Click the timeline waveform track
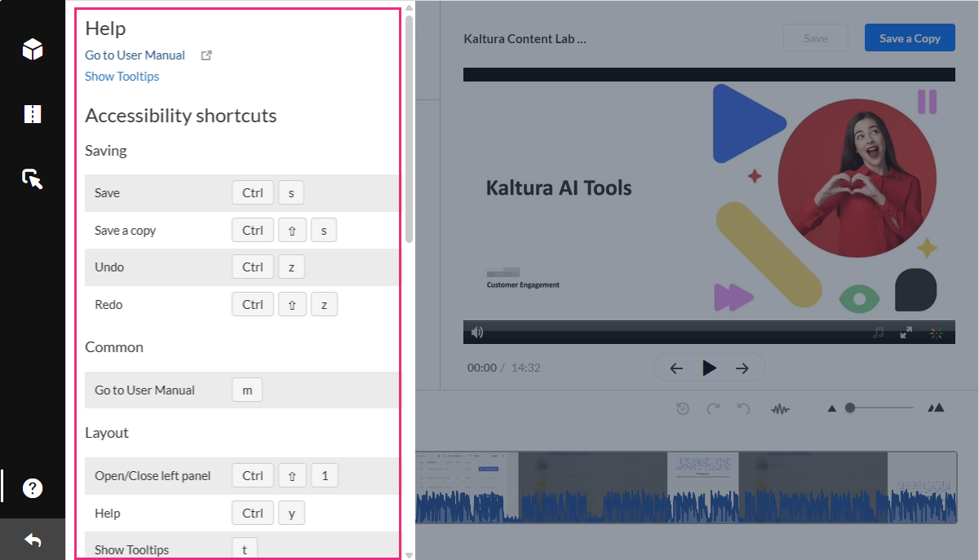The width and height of the screenshot is (979, 560). point(685,487)
